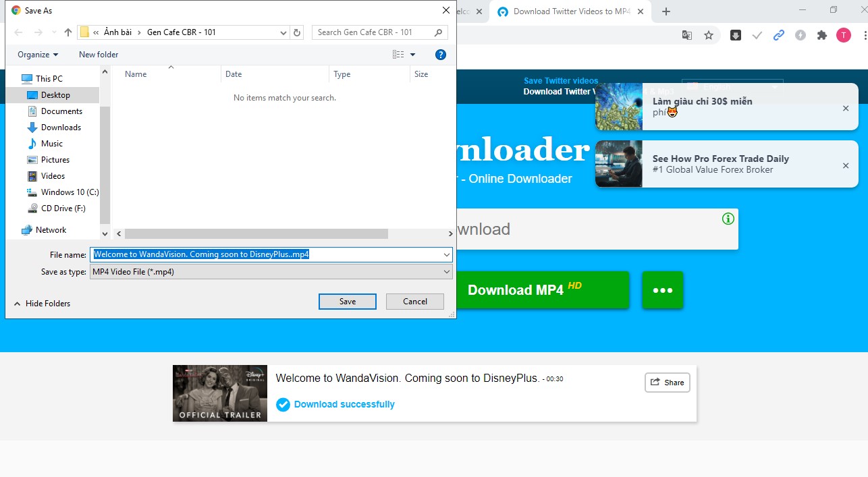Click the Up one level arrow in Save As dialog
The image size is (868, 477).
coord(68,32)
